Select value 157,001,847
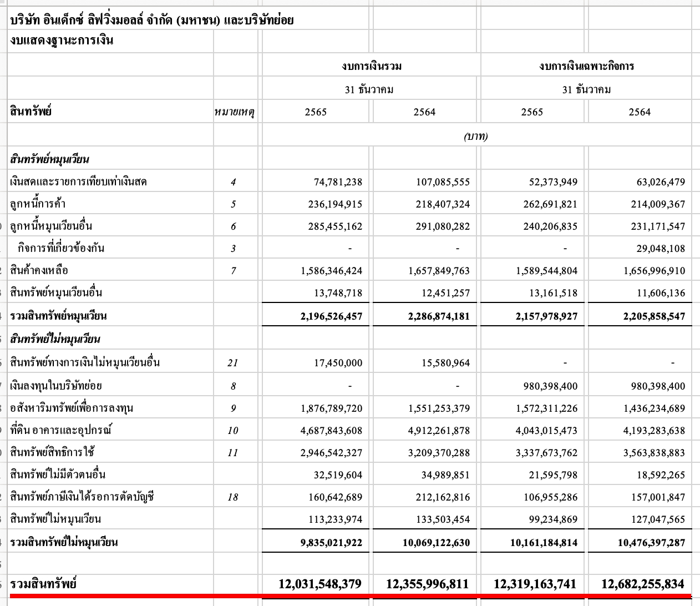Viewport: 700px width, 606px height. coord(658,497)
